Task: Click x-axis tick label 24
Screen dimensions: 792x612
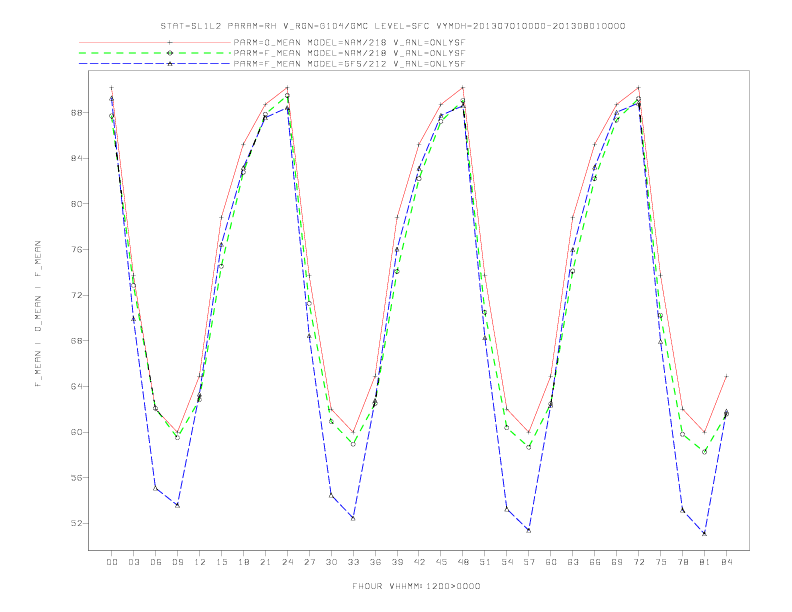Action: (x=287, y=562)
